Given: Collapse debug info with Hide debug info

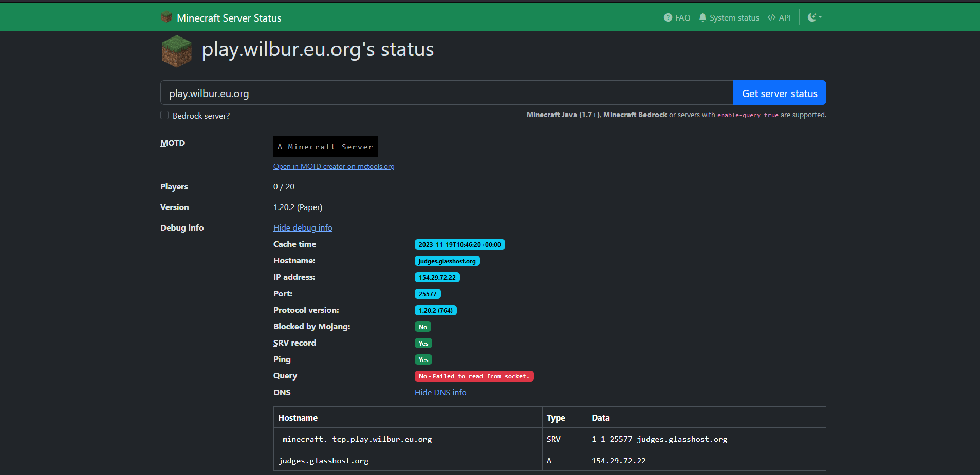Looking at the screenshot, I should [x=303, y=227].
